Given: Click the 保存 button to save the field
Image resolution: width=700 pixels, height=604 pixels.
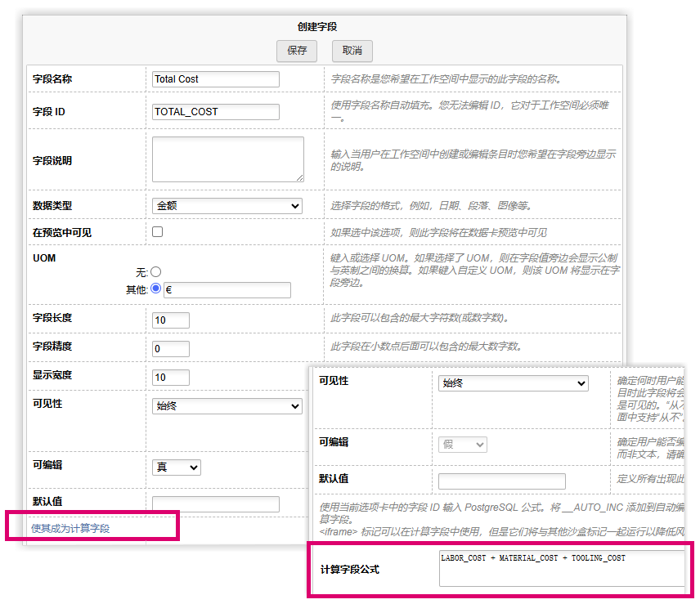Looking at the screenshot, I should pos(296,51).
